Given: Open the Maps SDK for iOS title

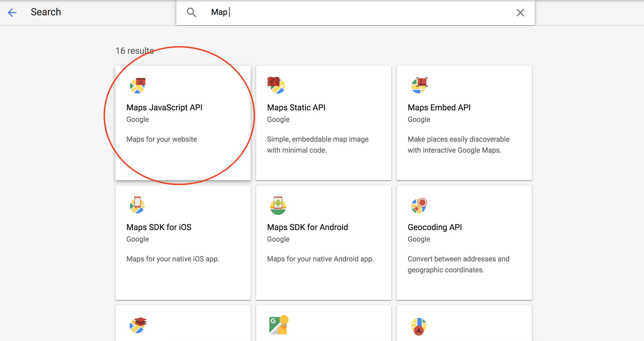Looking at the screenshot, I should tap(159, 227).
